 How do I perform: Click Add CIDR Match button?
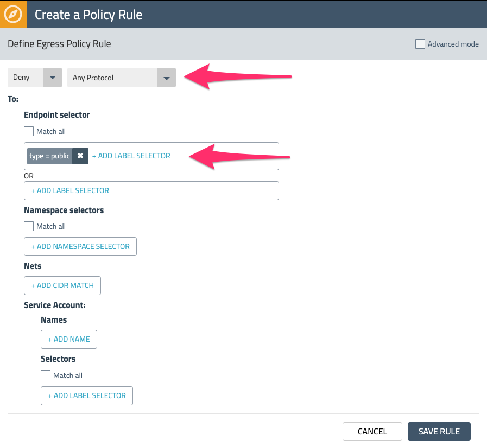62,285
